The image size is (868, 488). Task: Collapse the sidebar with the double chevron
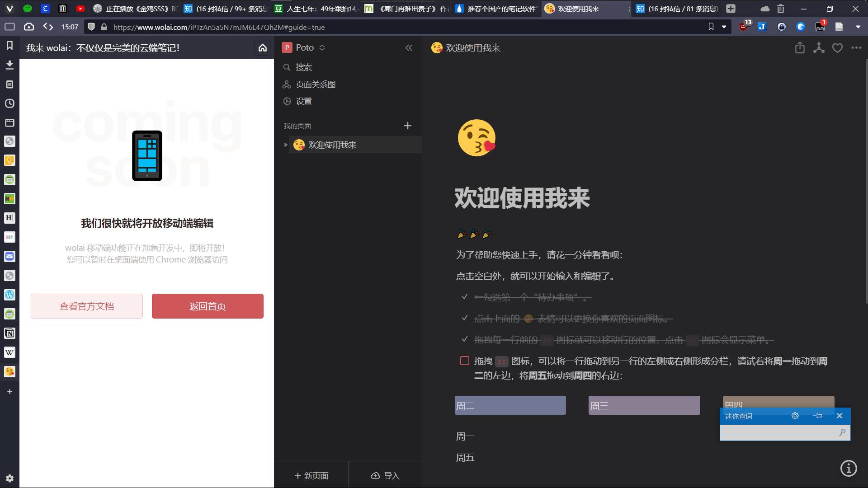(x=409, y=48)
